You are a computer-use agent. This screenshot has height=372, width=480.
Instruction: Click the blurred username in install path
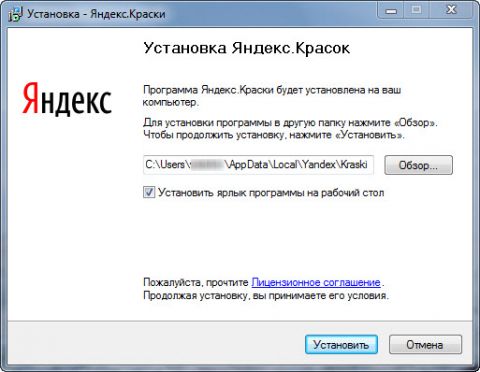click(208, 165)
